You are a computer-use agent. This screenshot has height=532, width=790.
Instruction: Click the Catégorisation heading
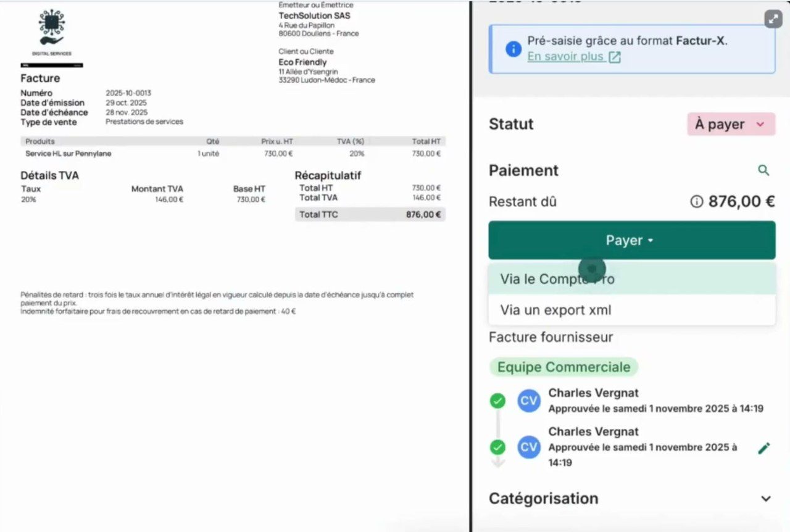point(544,499)
